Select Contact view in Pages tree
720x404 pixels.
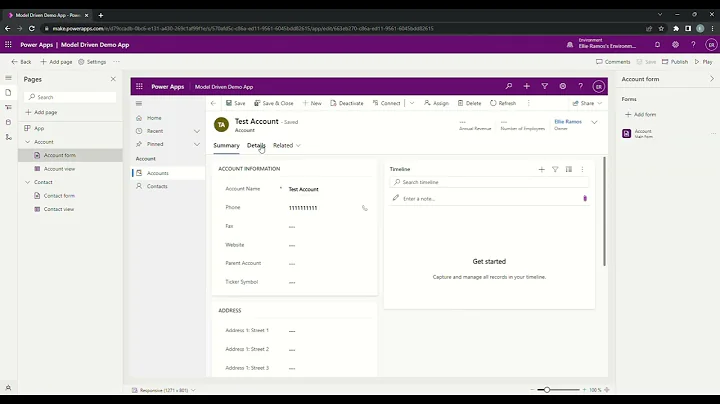(x=59, y=209)
